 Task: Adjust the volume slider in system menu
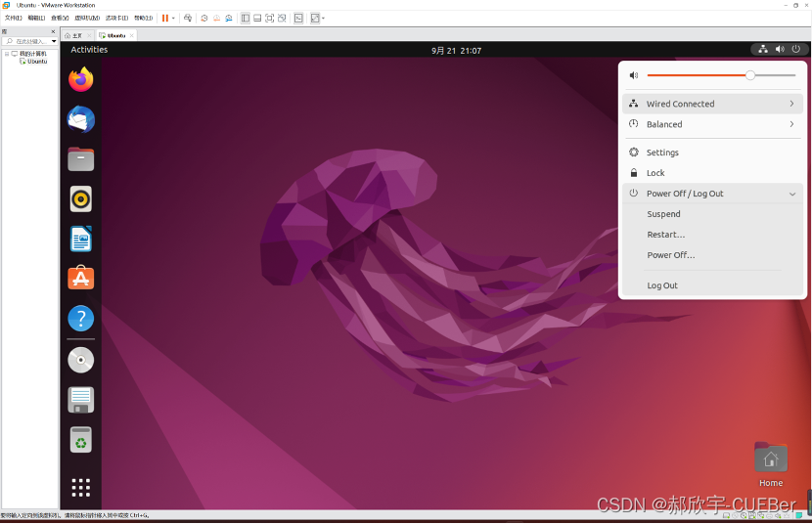[721, 75]
